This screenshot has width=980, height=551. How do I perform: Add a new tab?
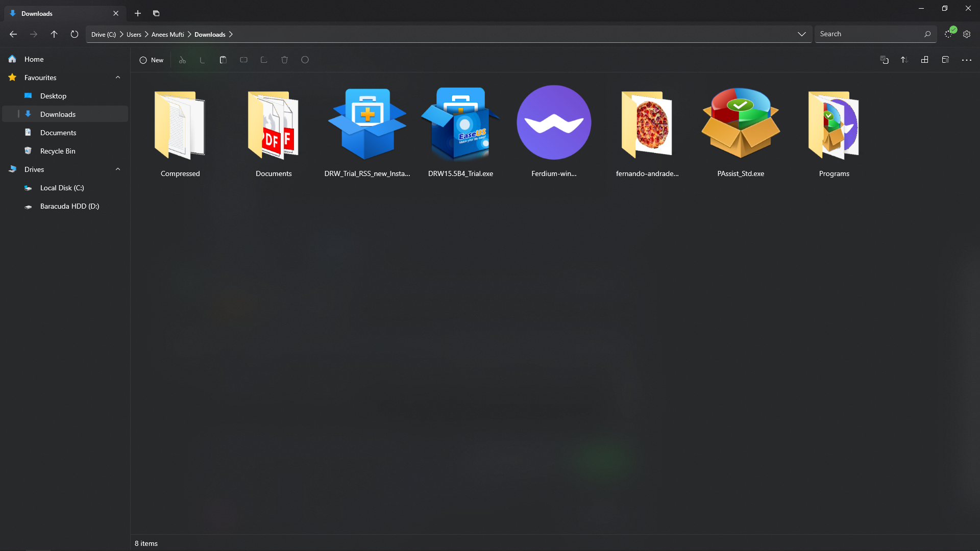coord(138,13)
